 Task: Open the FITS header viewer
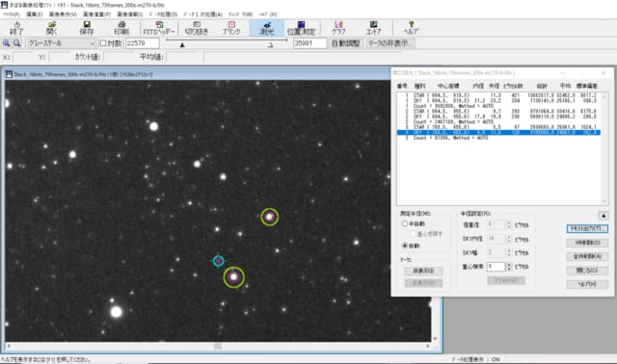coord(158,28)
